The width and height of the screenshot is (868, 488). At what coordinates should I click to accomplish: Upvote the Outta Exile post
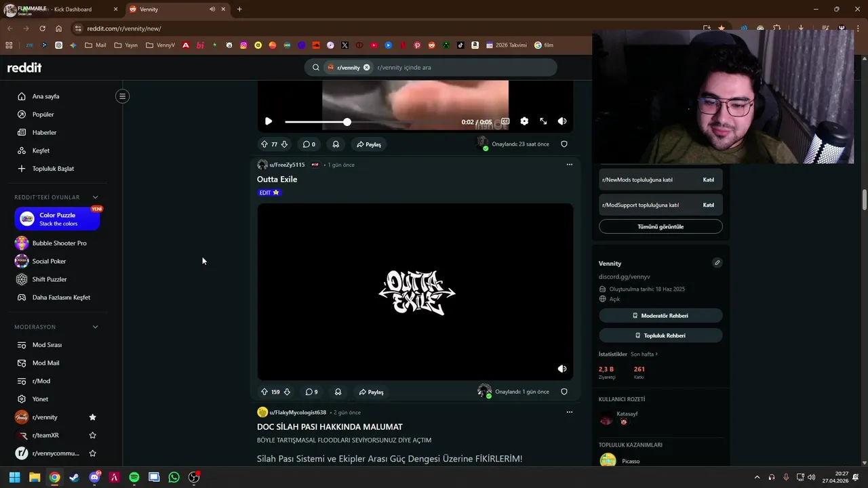click(x=264, y=392)
